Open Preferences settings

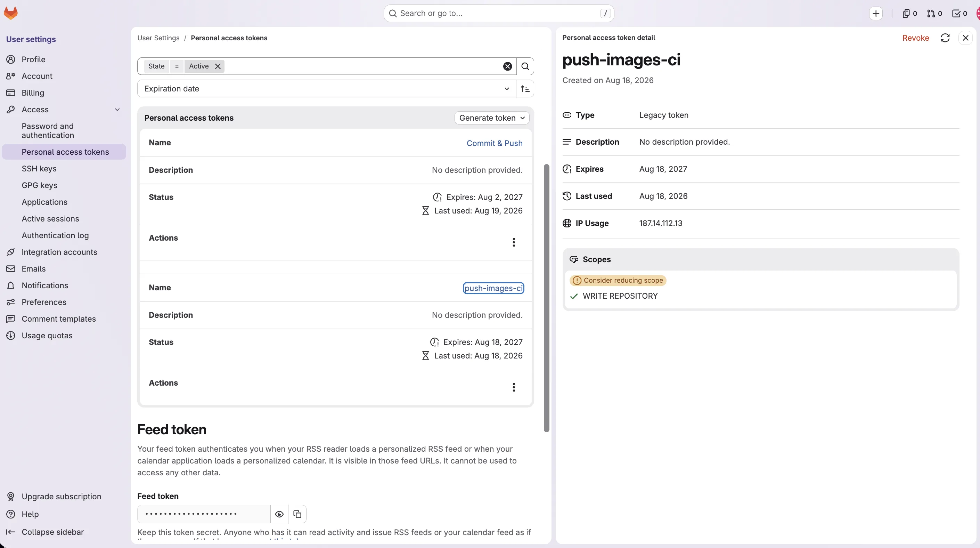point(64,302)
